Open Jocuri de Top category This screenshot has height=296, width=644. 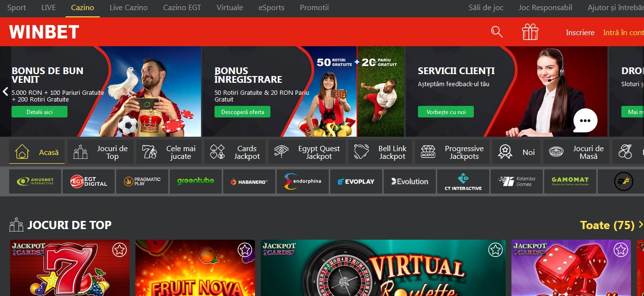pyautogui.click(x=100, y=152)
